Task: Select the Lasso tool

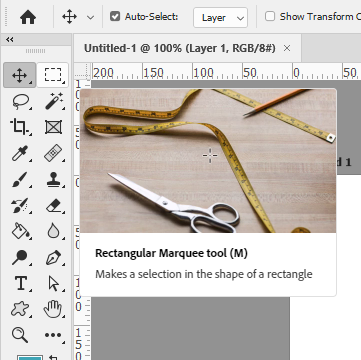Action: [x=20, y=101]
